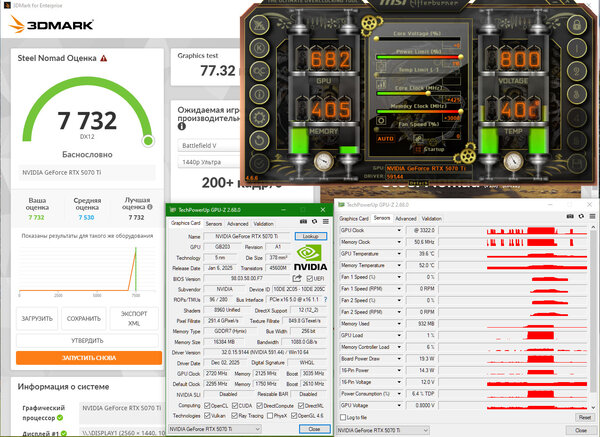
Task: Open the voltage curve editor icon in Afterburner
Action: (381, 84)
